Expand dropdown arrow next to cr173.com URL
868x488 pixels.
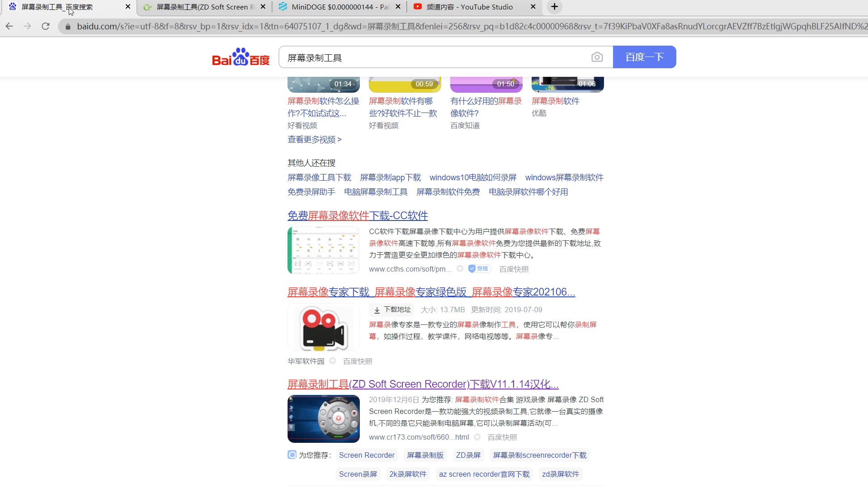(x=477, y=436)
